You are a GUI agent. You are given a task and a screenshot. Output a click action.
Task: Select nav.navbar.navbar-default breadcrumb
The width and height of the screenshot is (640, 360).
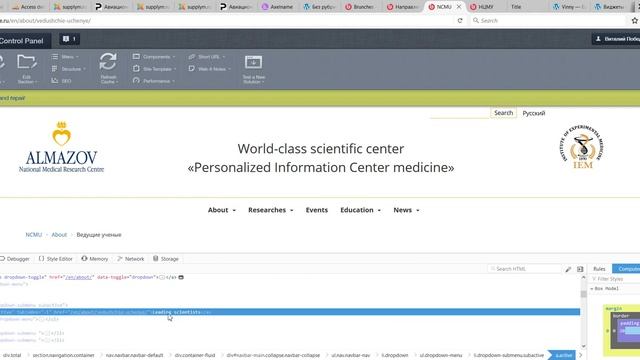point(134,355)
